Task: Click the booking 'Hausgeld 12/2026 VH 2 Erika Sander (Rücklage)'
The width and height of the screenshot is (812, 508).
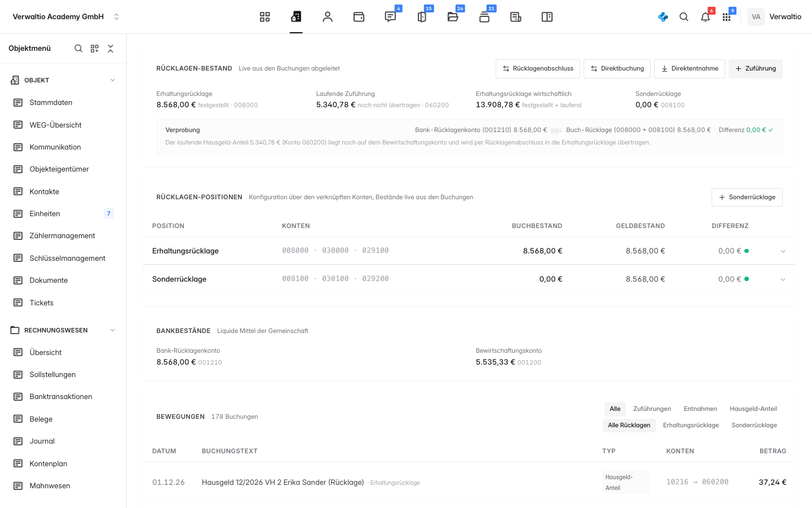Action: coord(283,483)
